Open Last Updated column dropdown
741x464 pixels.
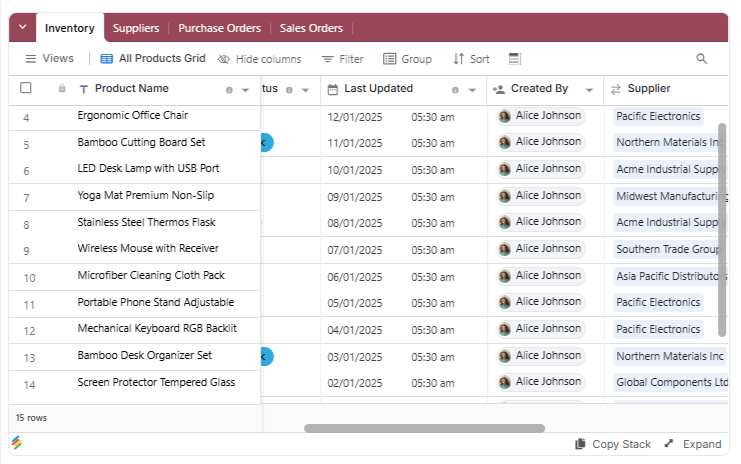coord(472,90)
